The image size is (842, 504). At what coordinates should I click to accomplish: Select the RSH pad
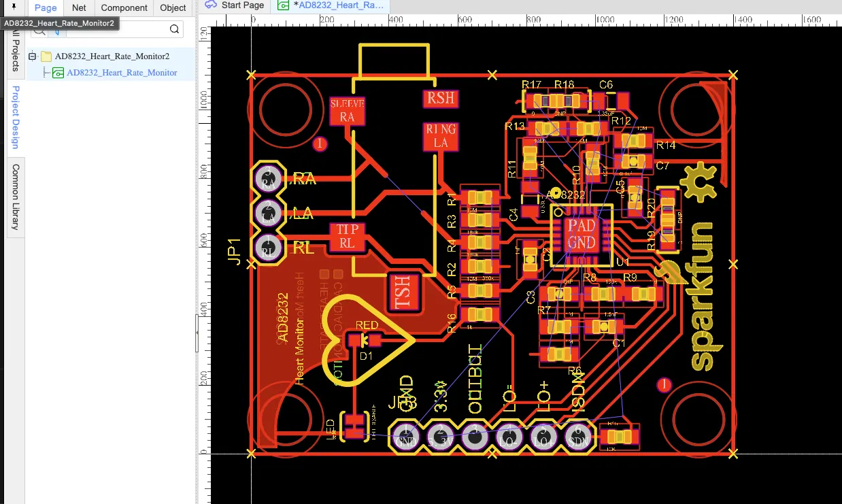(440, 99)
